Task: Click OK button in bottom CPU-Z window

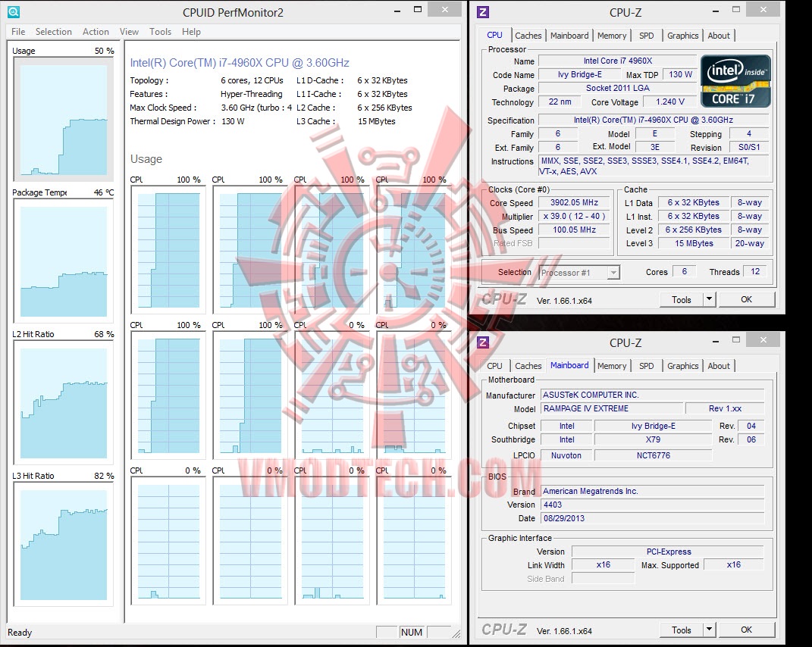Action: click(746, 630)
